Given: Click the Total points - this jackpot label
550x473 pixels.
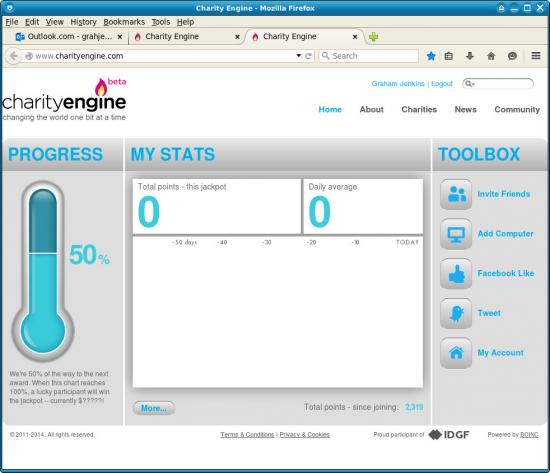Looking at the screenshot, I should [182, 187].
